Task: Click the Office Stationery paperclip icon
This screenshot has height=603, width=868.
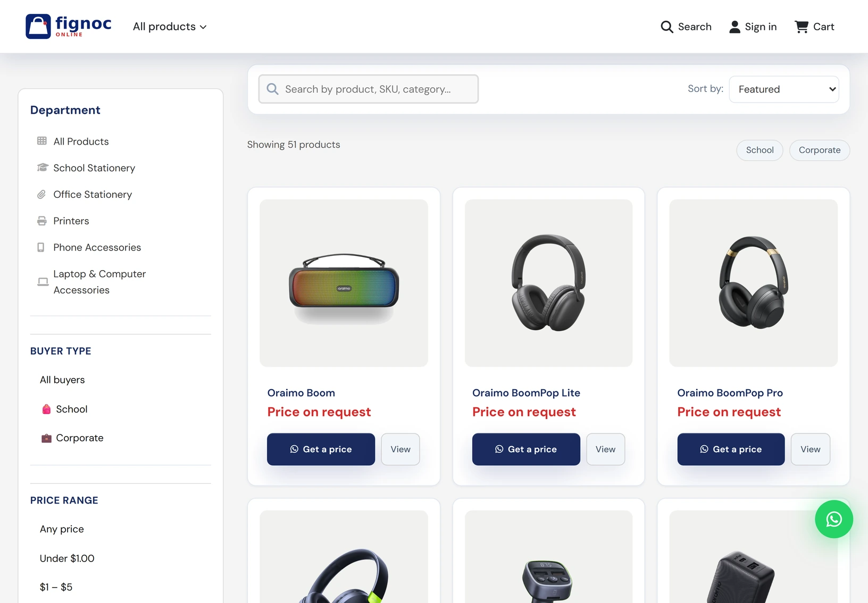Action: pos(41,194)
